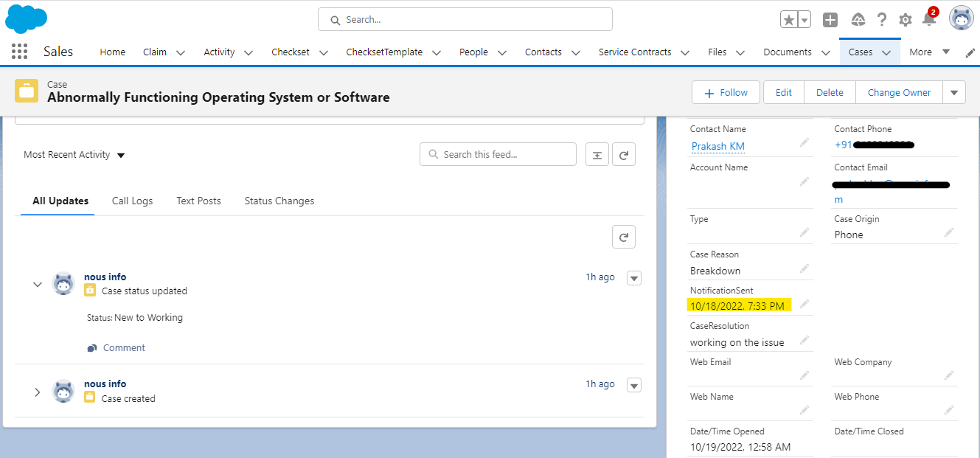The width and height of the screenshot is (980, 458).
Task: Open the Service Contracts tab
Action: (635, 52)
